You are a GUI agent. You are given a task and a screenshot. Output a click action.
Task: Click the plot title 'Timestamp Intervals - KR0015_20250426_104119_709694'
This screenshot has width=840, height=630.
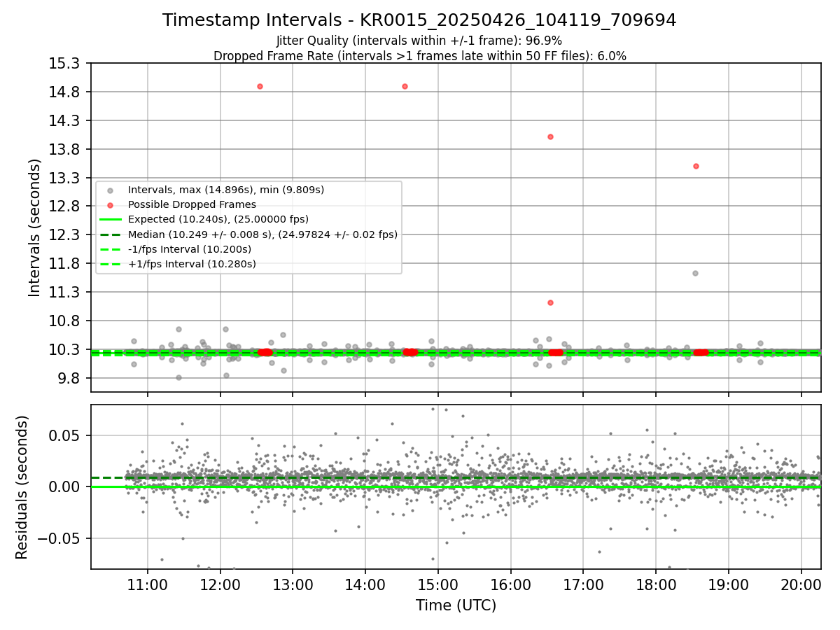pos(419,20)
